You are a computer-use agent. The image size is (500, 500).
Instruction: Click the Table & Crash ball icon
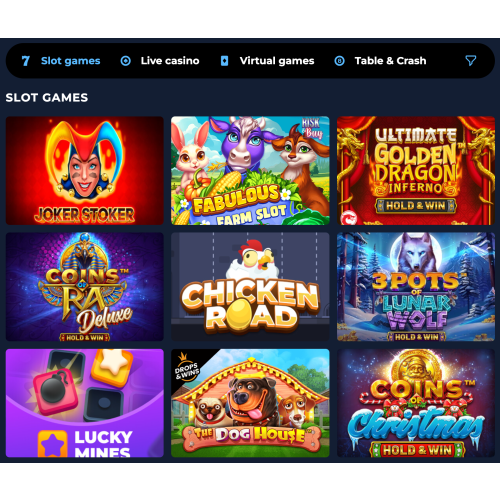point(339,61)
